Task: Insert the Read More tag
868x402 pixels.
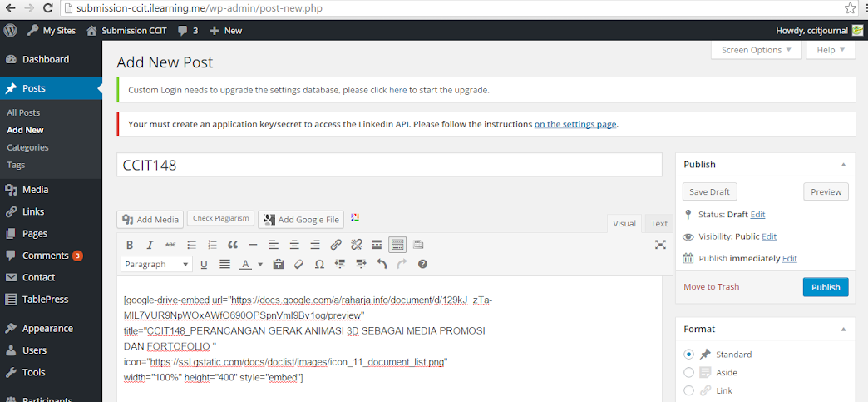Action: tap(377, 245)
